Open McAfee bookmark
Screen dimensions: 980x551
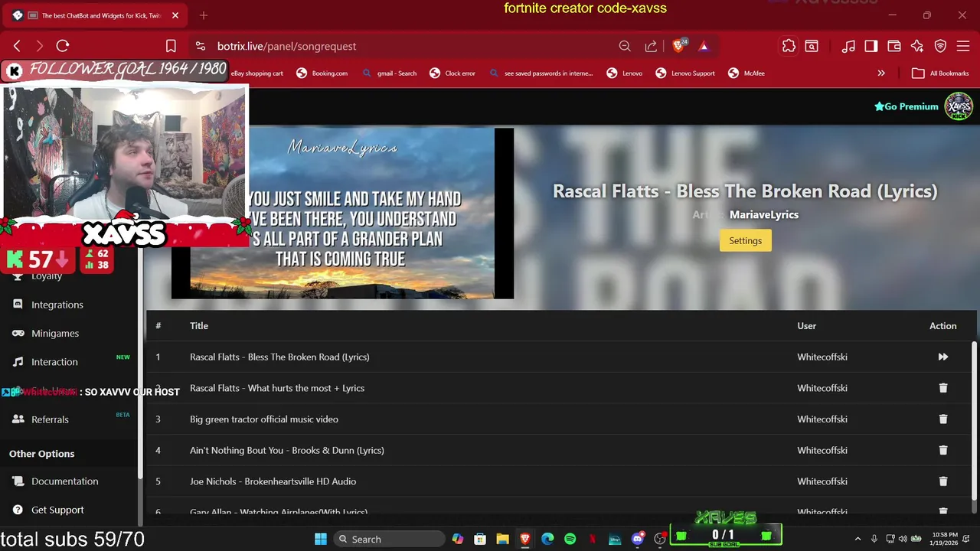point(746,73)
